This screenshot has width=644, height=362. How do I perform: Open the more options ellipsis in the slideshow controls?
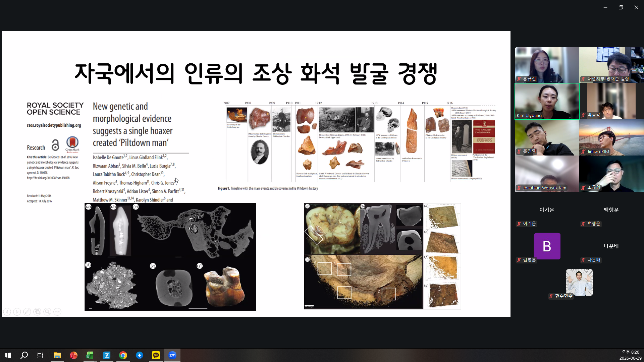57,312
